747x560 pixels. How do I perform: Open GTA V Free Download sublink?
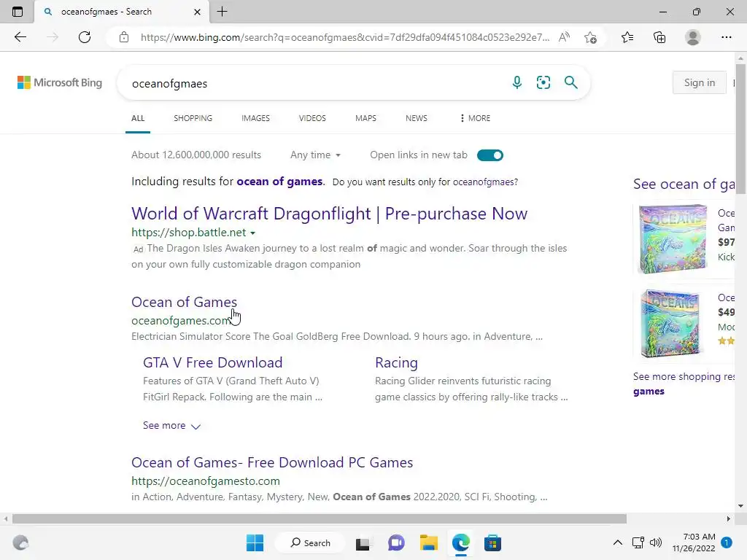pos(212,362)
